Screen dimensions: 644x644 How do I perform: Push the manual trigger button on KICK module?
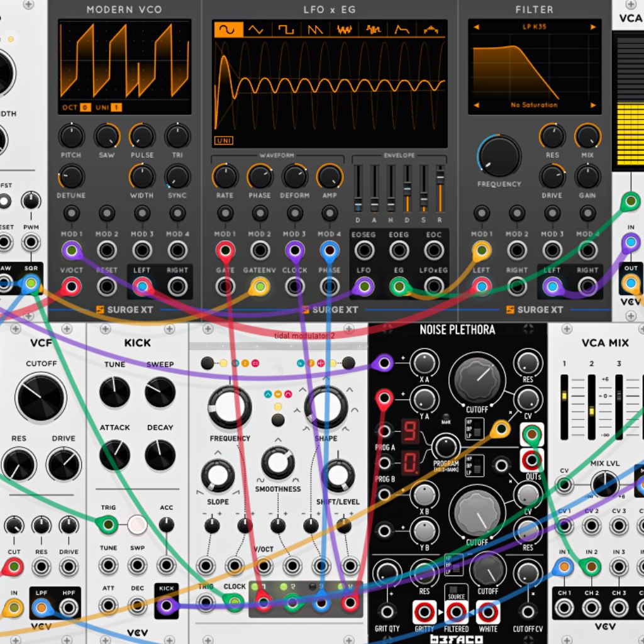[137, 525]
